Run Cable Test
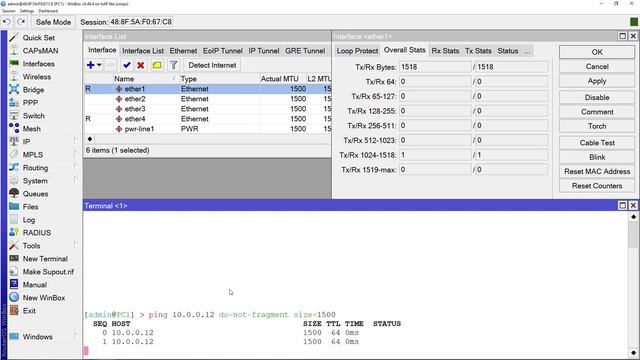Screen dimensions: 640x360 coord(597,143)
